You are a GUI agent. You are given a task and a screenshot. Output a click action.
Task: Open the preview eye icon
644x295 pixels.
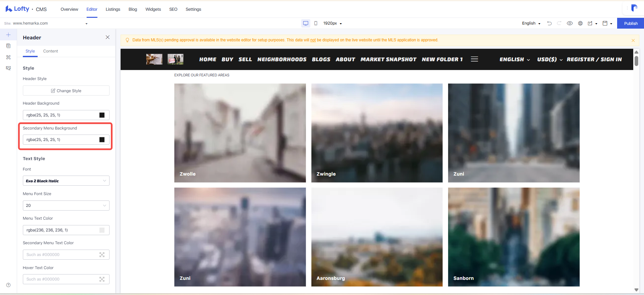click(570, 23)
